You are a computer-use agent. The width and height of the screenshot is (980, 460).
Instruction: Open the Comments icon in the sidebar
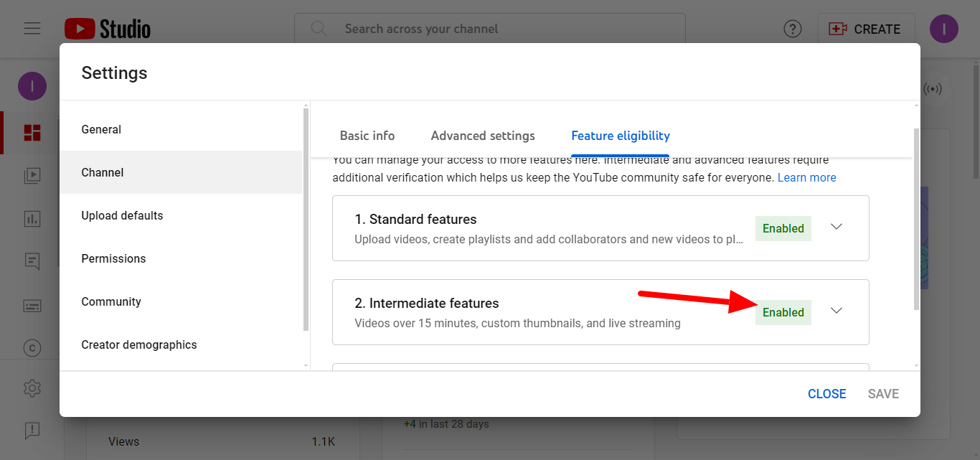pyautogui.click(x=32, y=261)
